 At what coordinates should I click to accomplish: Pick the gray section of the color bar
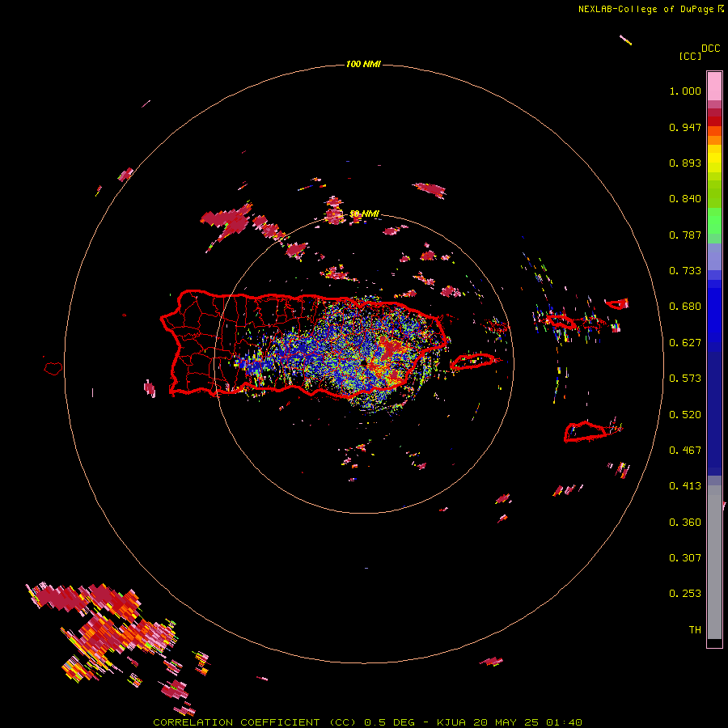click(714, 562)
